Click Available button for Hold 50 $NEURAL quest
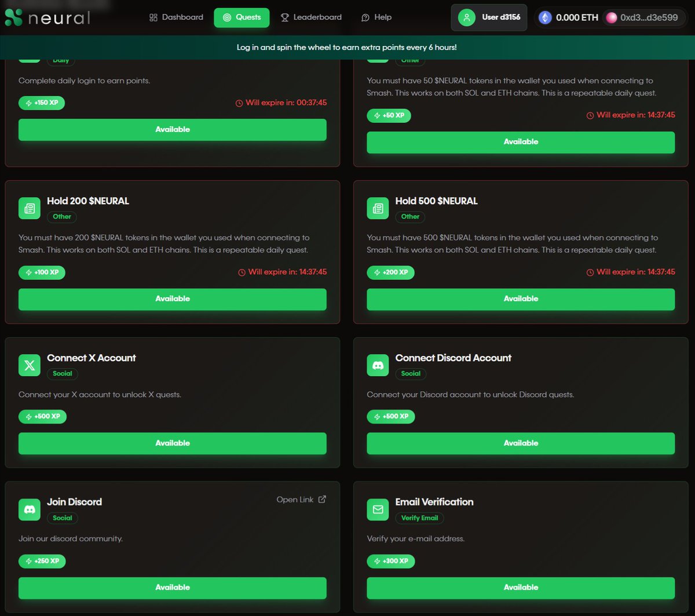The width and height of the screenshot is (695, 616). pos(521,142)
